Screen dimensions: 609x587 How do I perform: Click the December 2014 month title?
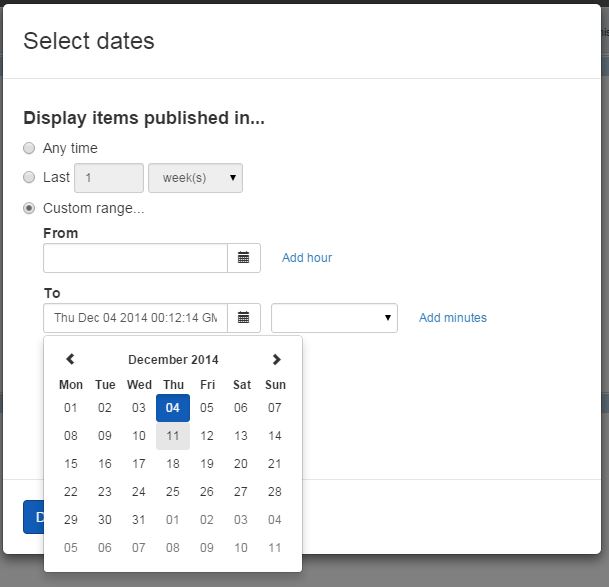pos(173,360)
